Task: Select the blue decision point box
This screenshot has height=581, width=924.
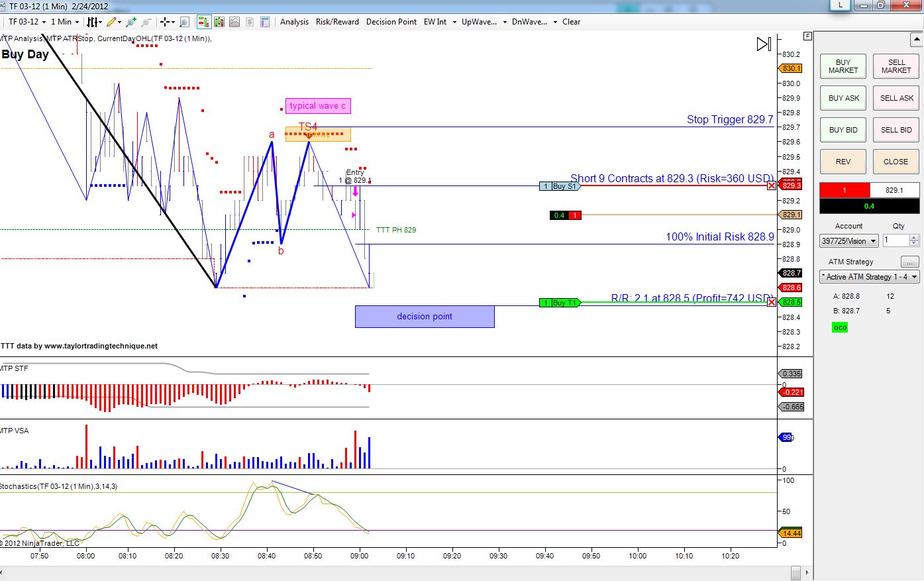Action: point(425,317)
